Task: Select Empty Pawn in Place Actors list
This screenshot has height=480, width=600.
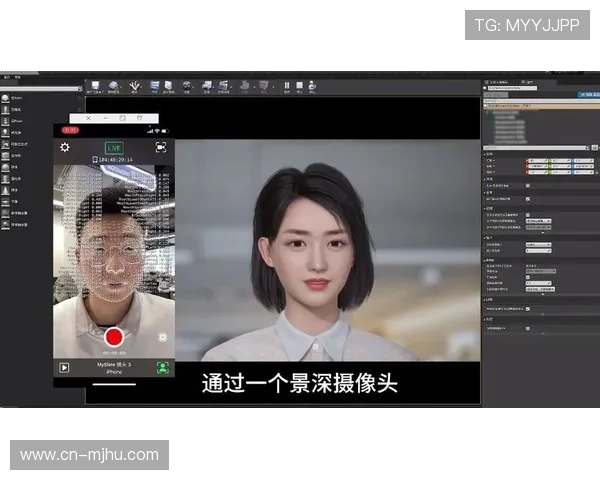Action: click(x=13, y=121)
